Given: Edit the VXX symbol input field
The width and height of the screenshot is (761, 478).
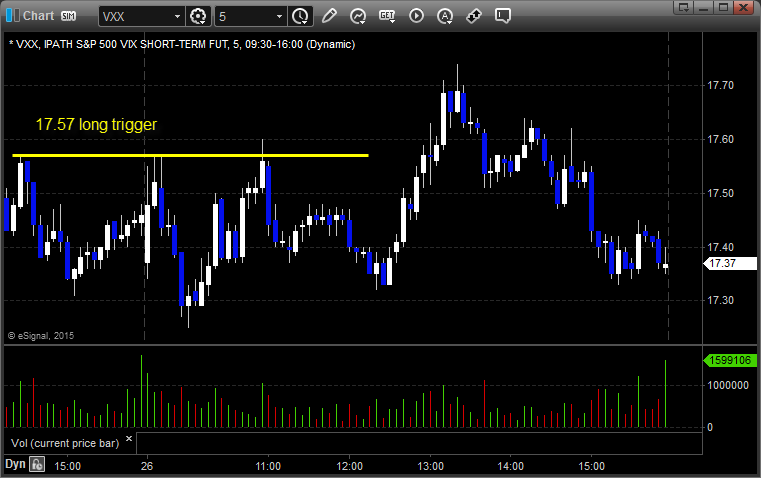Looking at the screenshot, I should tap(135, 16).
